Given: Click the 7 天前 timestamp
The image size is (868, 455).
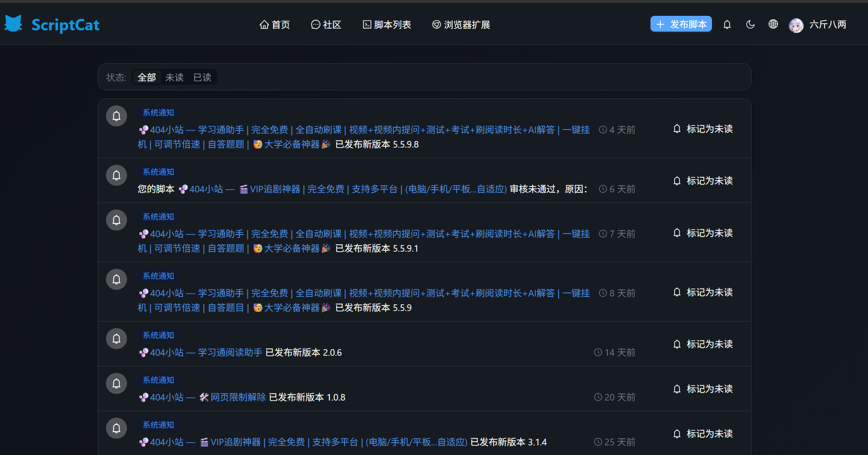Looking at the screenshot, I should point(617,234).
